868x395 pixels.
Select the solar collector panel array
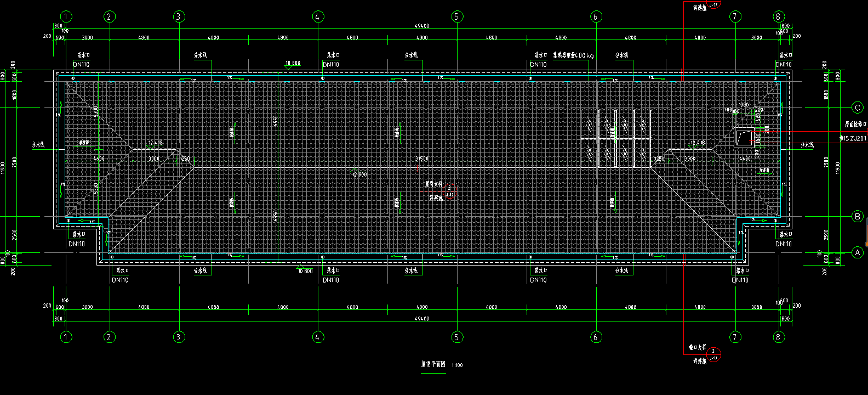[615, 138]
